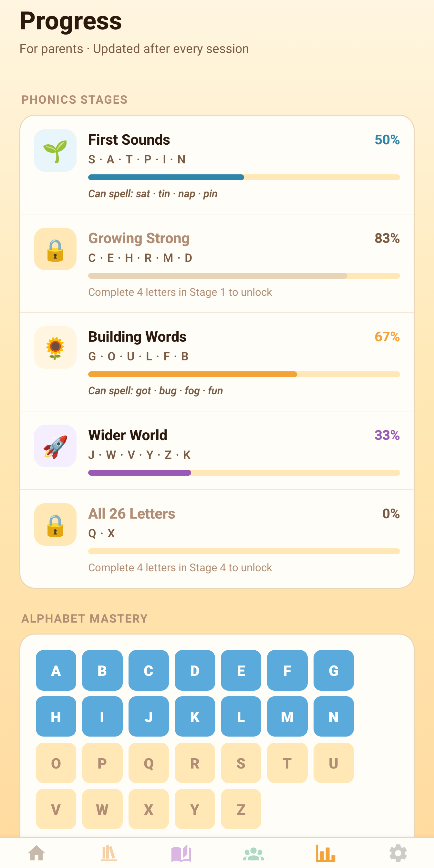Tap the unmastered letter Z tile
This screenshot has width=434, height=868.
click(241, 809)
